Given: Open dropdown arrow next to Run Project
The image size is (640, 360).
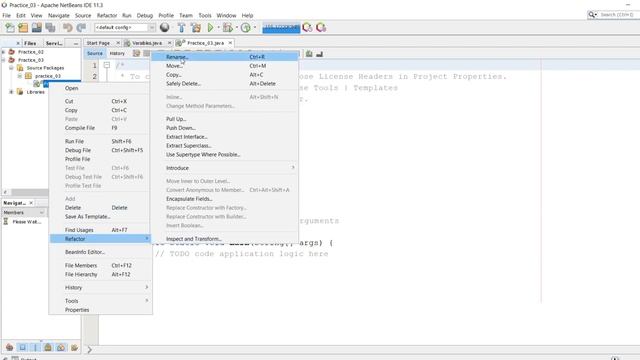Looking at the screenshot, I should pyautogui.click(x=218, y=28).
